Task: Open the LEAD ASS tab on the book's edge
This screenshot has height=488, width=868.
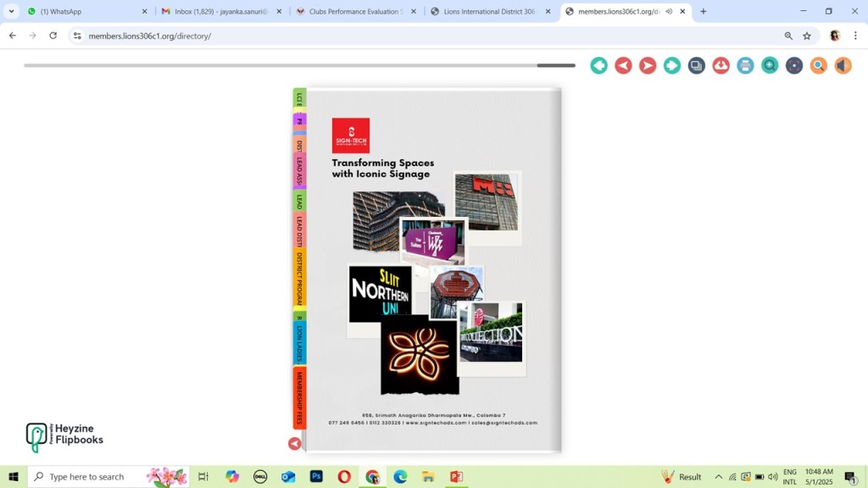Action: (299, 170)
